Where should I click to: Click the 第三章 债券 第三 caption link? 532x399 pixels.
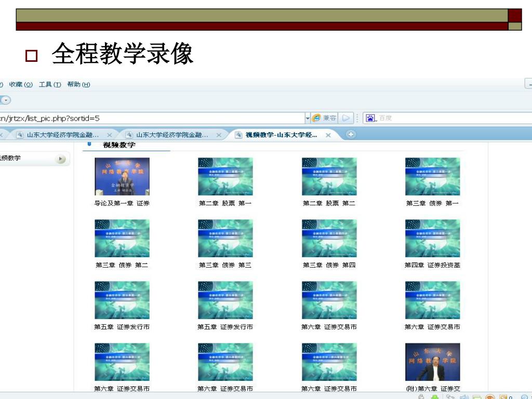[x=225, y=265]
